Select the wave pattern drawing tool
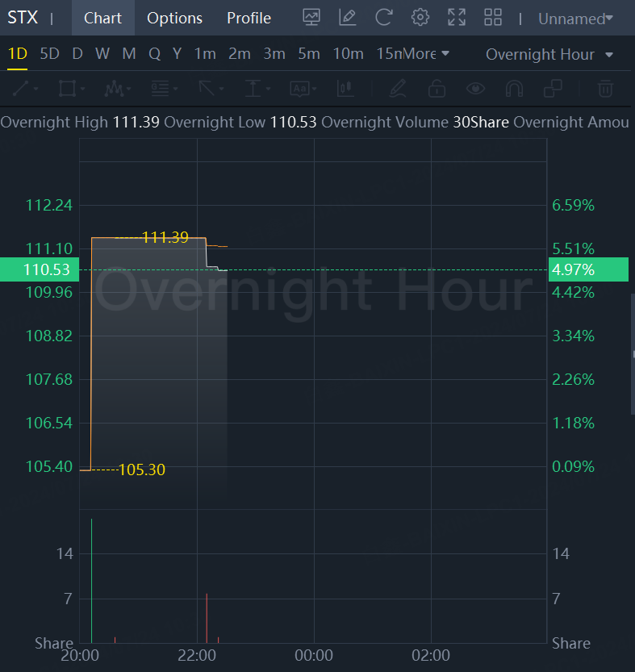 pos(114,89)
